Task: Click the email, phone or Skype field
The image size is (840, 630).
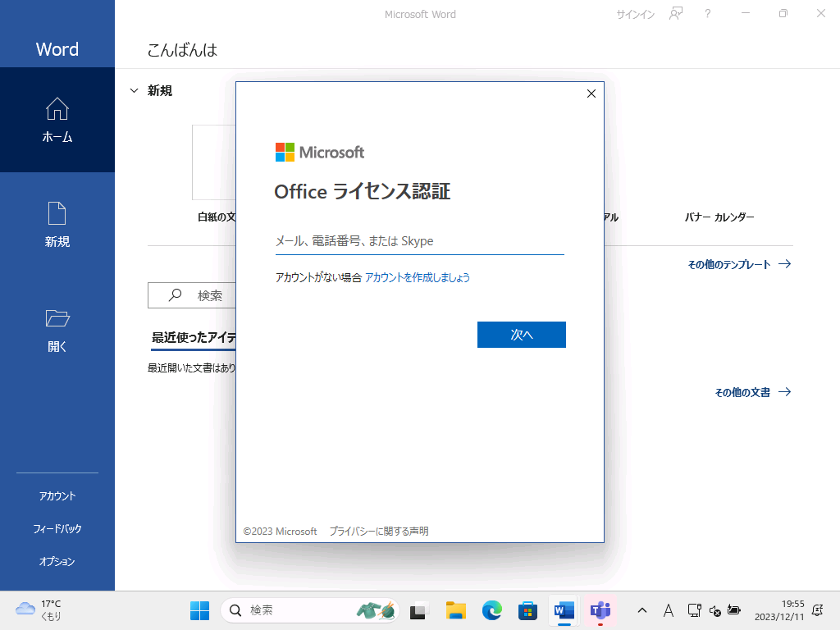Action: coord(419,242)
